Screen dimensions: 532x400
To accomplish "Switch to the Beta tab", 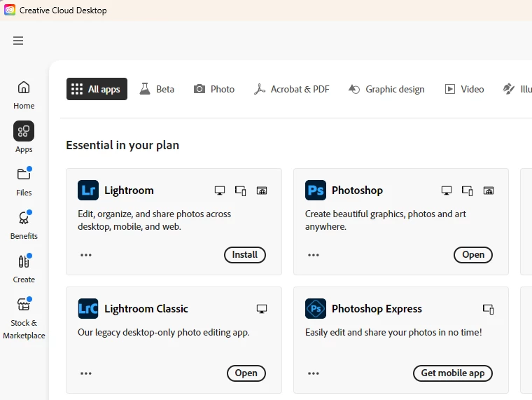I will [x=157, y=89].
